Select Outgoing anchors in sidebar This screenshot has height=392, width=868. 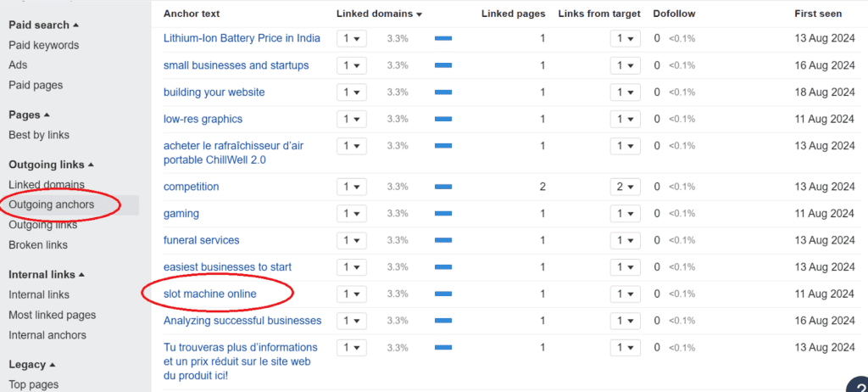coord(52,204)
